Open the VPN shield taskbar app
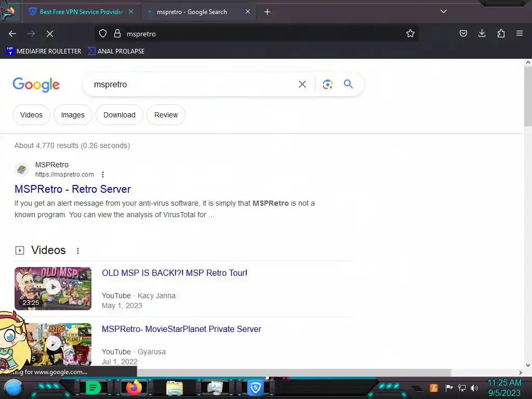Image resolution: width=532 pixels, height=399 pixels. [x=256, y=388]
